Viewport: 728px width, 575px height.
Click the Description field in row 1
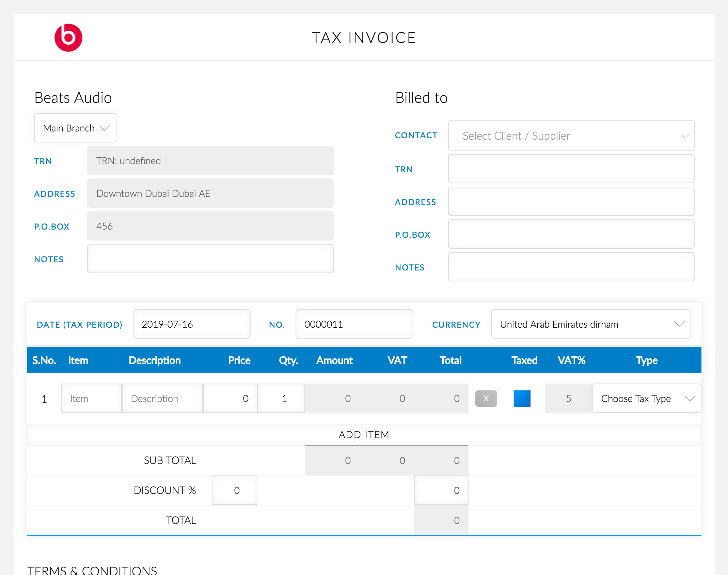coord(162,398)
